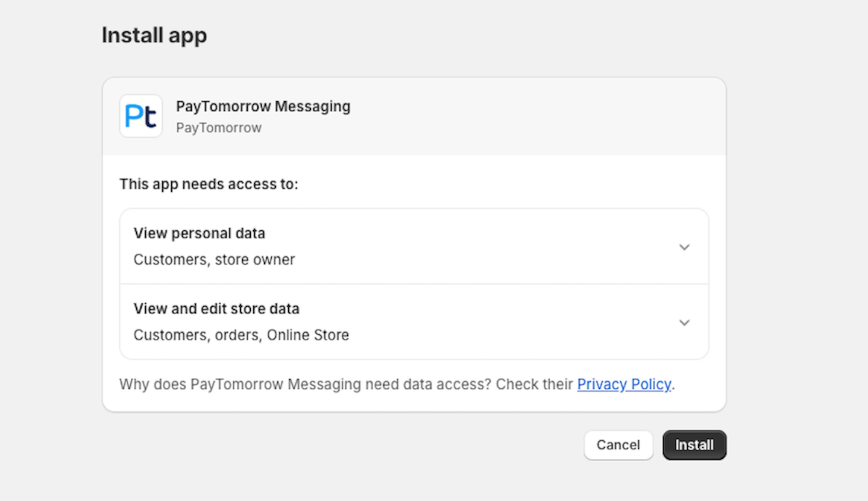Select the "View and edit store data" heading

tap(216, 309)
